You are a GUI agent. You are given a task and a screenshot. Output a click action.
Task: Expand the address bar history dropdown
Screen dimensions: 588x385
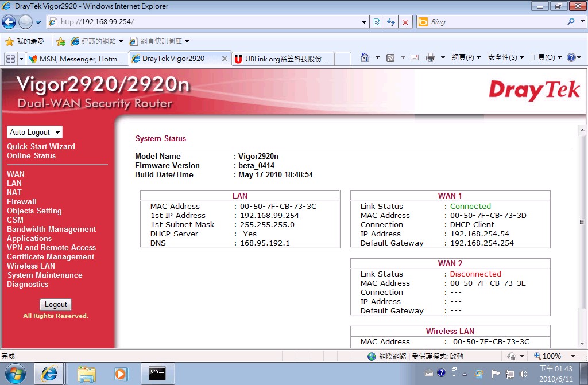pyautogui.click(x=363, y=22)
